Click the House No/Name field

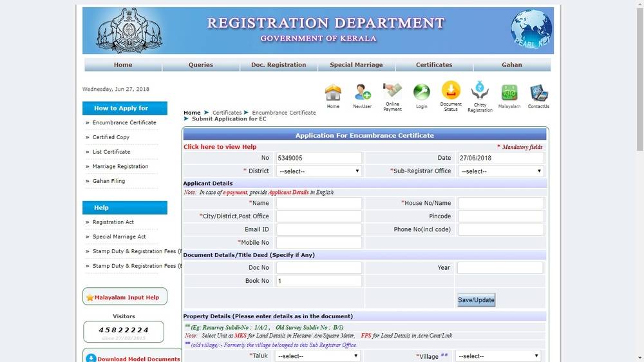(x=500, y=203)
